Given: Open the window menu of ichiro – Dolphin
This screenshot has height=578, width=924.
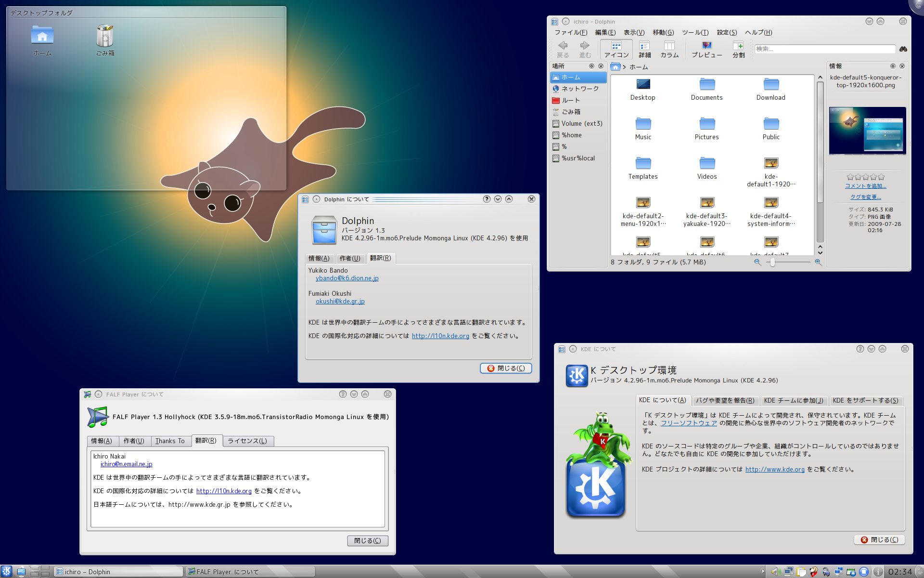Looking at the screenshot, I should click(554, 22).
